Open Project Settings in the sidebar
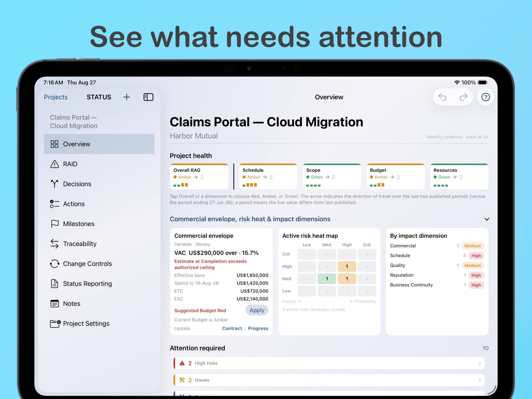Image resolution: width=532 pixels, height=399 pixels. [x=99, y=323]
